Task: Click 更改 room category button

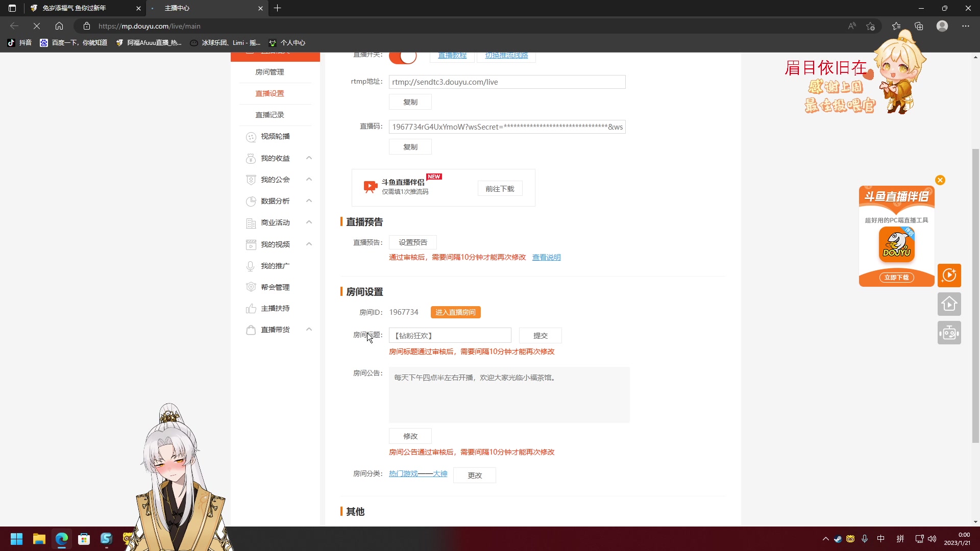Action: (474, 475)
